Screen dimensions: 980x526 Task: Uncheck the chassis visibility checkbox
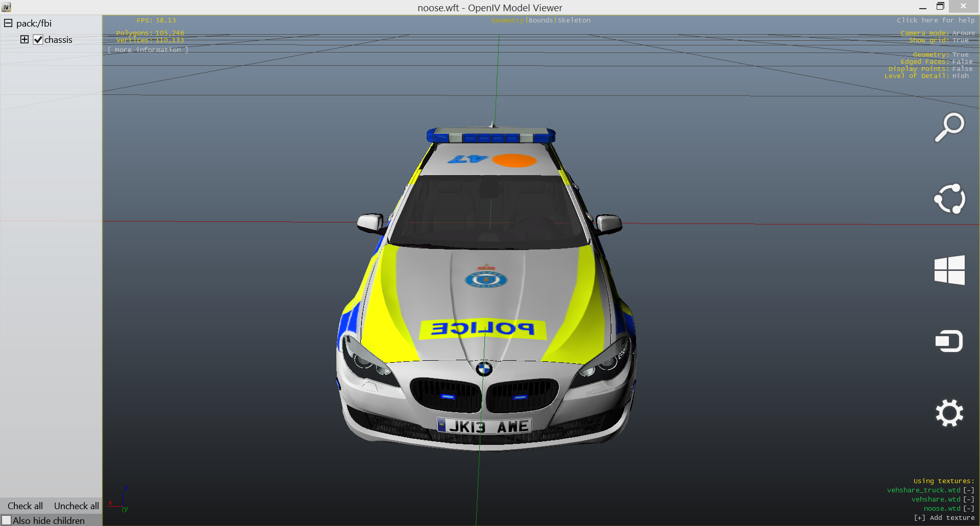coord(38,40)
